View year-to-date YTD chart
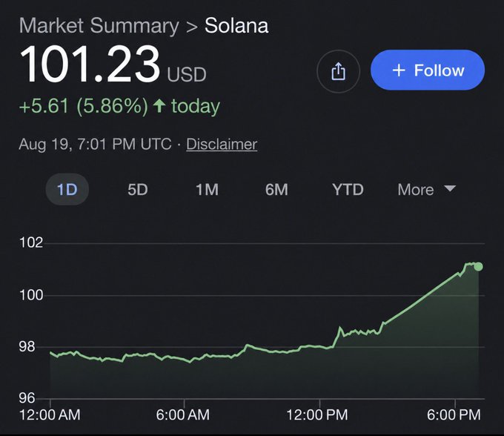Image resolution: width=504 pixels, height=436 pixels. coord(348,189)
